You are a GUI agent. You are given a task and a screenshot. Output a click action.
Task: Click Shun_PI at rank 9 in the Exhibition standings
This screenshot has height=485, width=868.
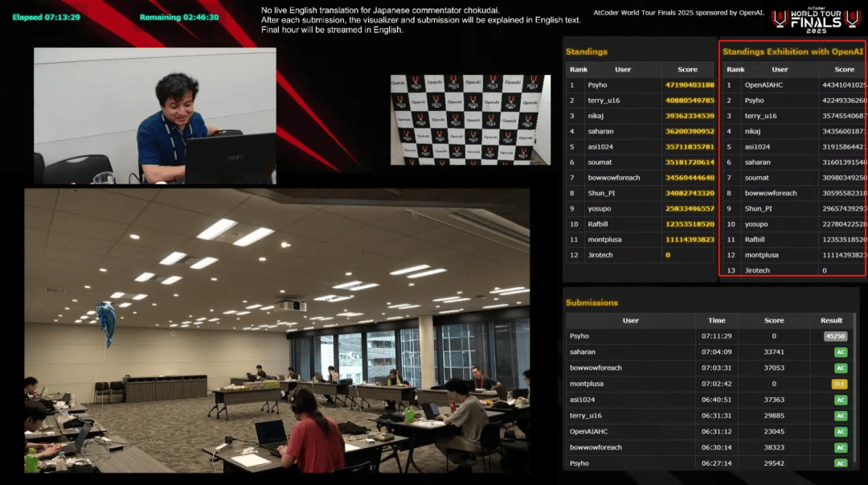coord(758,209)
